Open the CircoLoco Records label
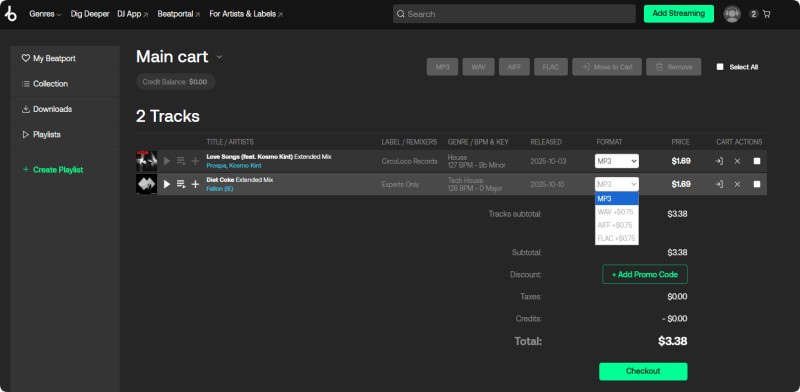800x392 pixels. click(x=410, y=161)
